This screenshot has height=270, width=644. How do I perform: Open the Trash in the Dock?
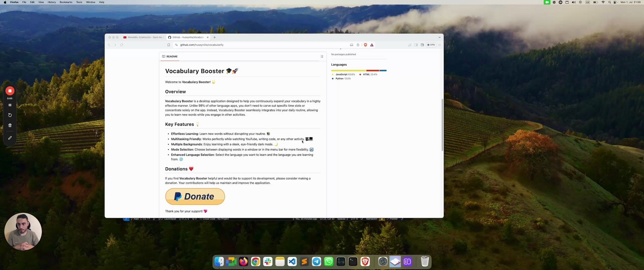click(x=425, y=261)
